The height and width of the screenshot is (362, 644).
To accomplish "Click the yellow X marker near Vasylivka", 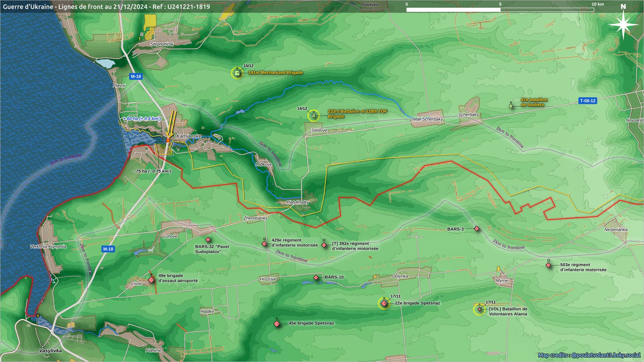I will 38,316.
